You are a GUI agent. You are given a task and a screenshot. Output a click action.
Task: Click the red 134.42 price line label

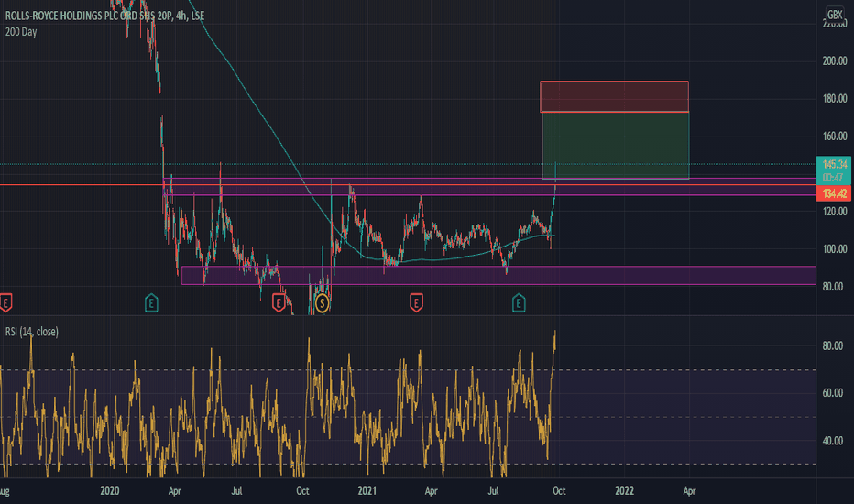point(835,193)
